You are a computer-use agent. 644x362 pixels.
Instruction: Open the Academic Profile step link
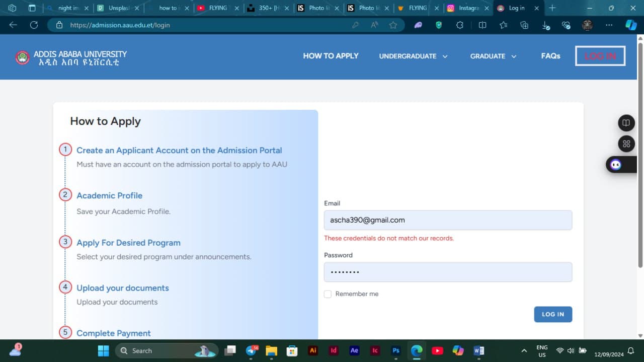pos(109,195)
